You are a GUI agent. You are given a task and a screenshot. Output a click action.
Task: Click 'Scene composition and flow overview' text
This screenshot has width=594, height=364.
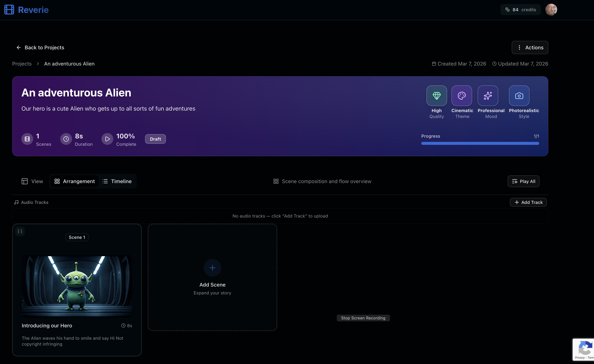(x=326, y=181)
